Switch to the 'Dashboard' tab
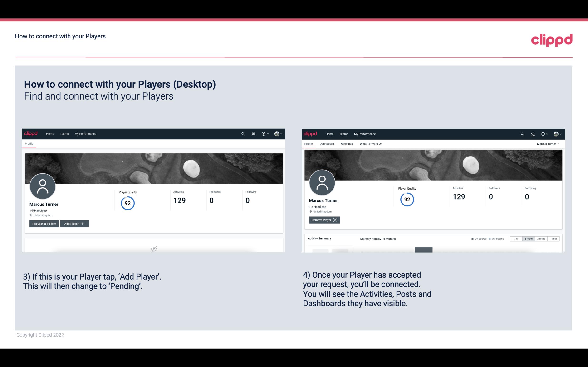The width and height of the screenshot is (588, 367). point(326,144)
